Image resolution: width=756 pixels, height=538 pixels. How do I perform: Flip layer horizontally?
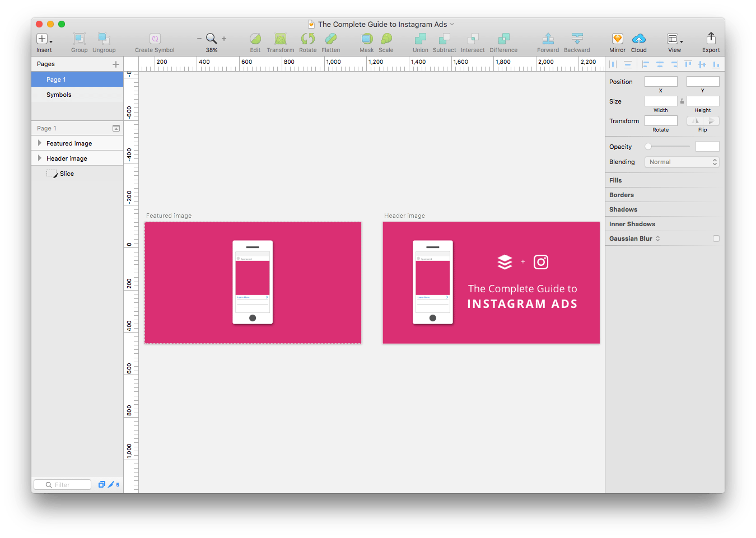point(695,121)
